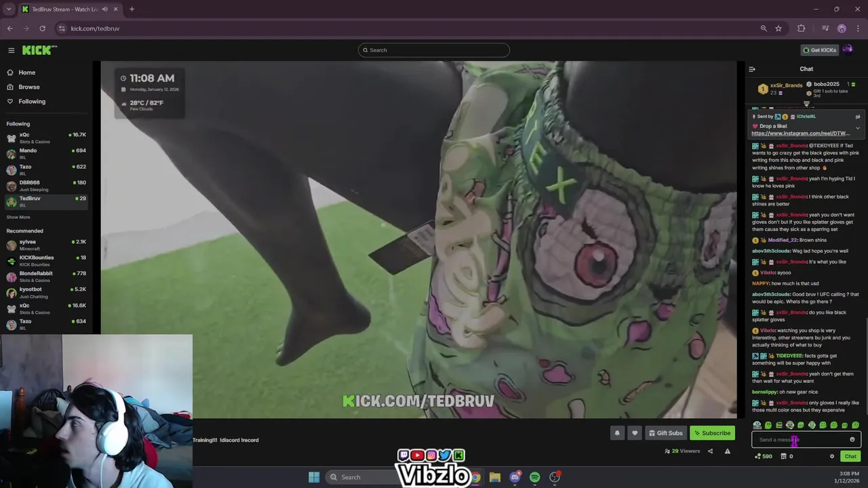Open the KICKs balance 590

(764, 456)
